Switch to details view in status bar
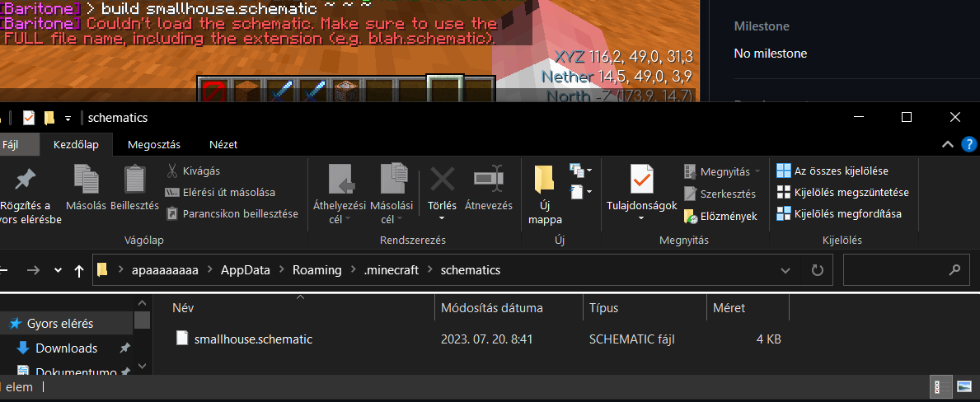Viewport: 980px width, 402px height. [x=940, y=386]
